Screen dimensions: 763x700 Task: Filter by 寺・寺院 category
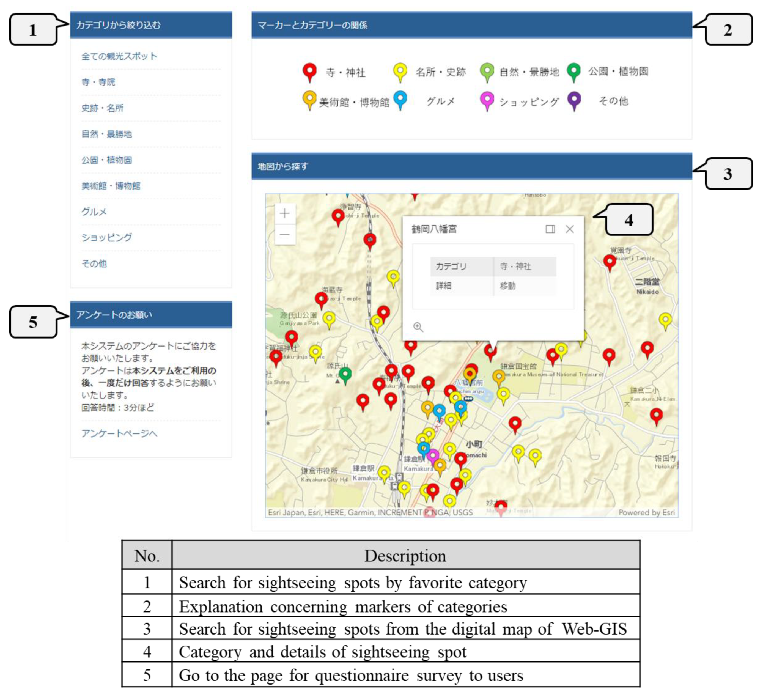click(x=98, y=82)
